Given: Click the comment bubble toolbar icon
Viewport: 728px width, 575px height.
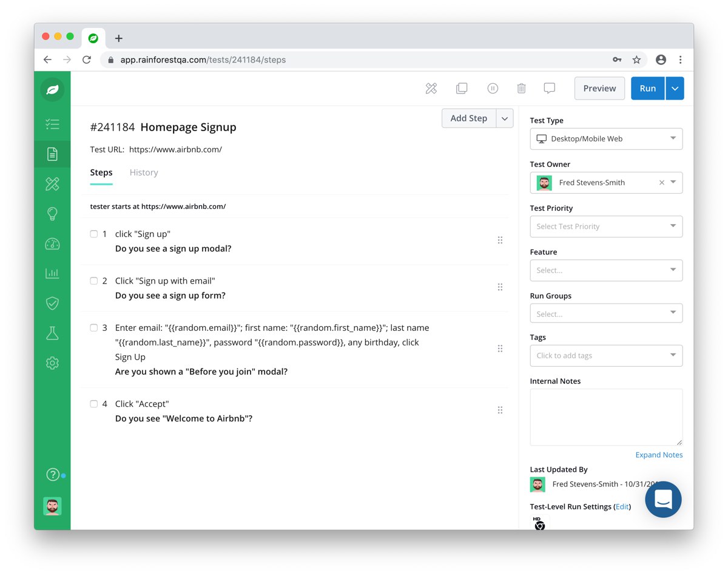Looking at the screenshot, I should [550, 89].
